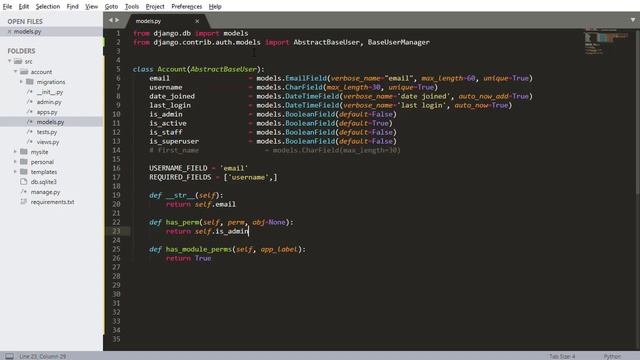Screen dimensions: 640x360
Task: Select the mysite folder label
Action: pyautogui.click(x=40, y=151)
